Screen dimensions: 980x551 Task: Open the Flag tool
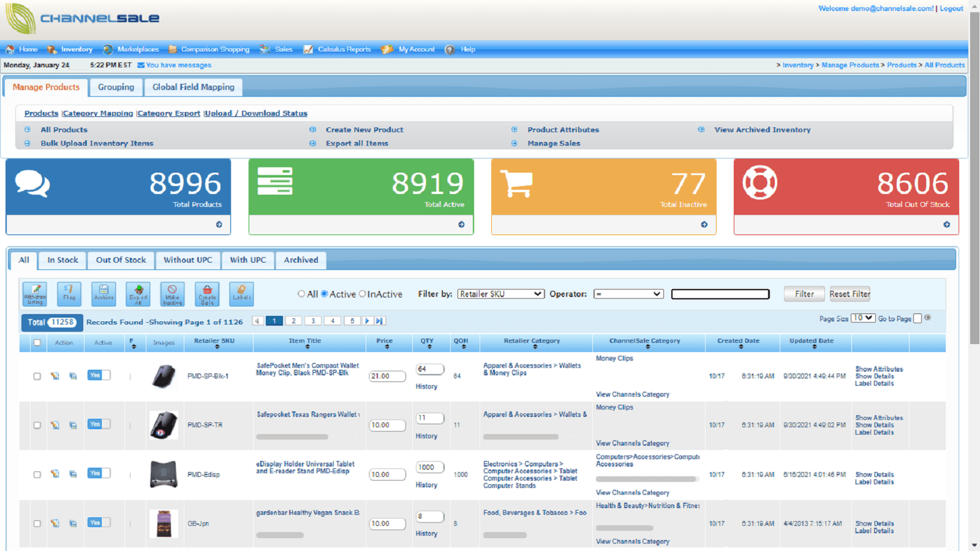click(69, 294)
